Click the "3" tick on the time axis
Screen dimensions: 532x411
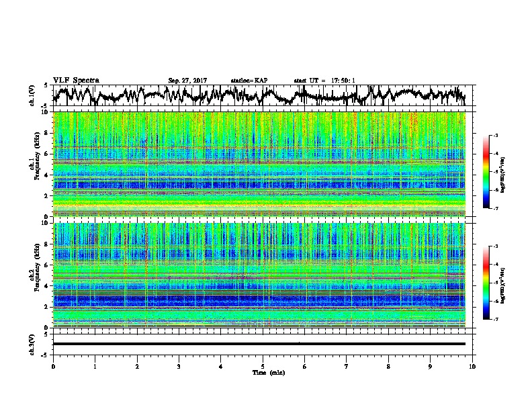[179, 367]
